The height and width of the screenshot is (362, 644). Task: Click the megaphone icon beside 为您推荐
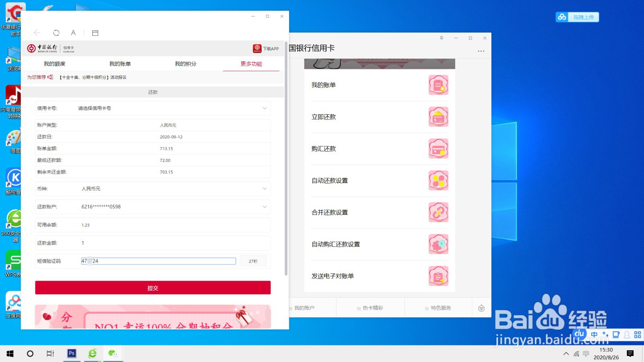pyautogui.click(x=50, y=77)
